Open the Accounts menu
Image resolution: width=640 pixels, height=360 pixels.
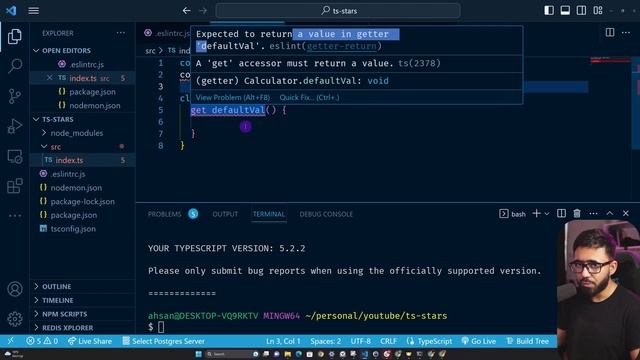[x=15, y=289]
